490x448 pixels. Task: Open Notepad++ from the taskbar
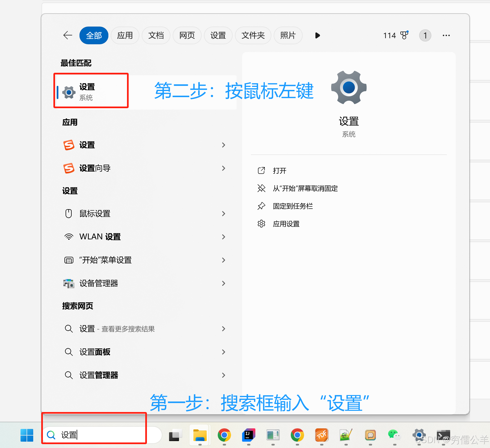346,435
